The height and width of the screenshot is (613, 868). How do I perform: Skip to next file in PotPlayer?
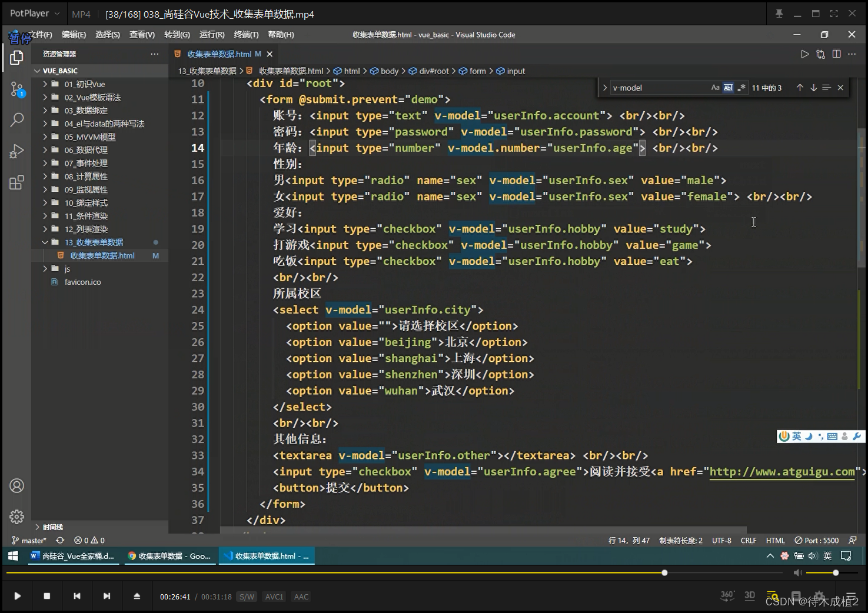(107, 596)
